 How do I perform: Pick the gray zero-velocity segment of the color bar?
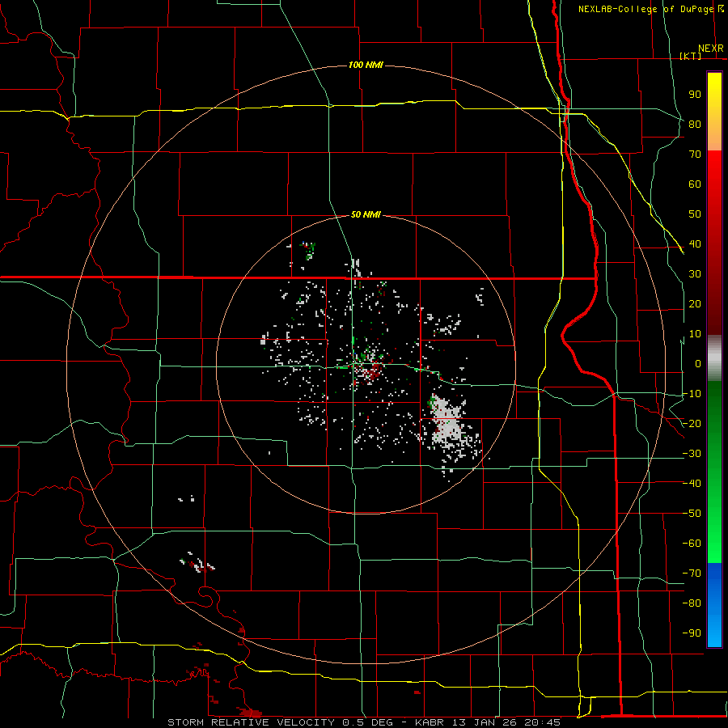click(x=714, y=358)
